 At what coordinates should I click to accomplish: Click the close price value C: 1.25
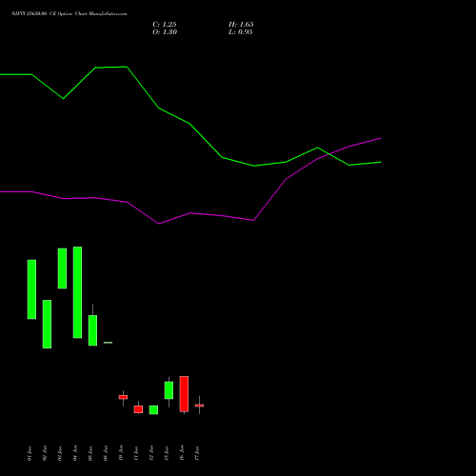(165, 25)
